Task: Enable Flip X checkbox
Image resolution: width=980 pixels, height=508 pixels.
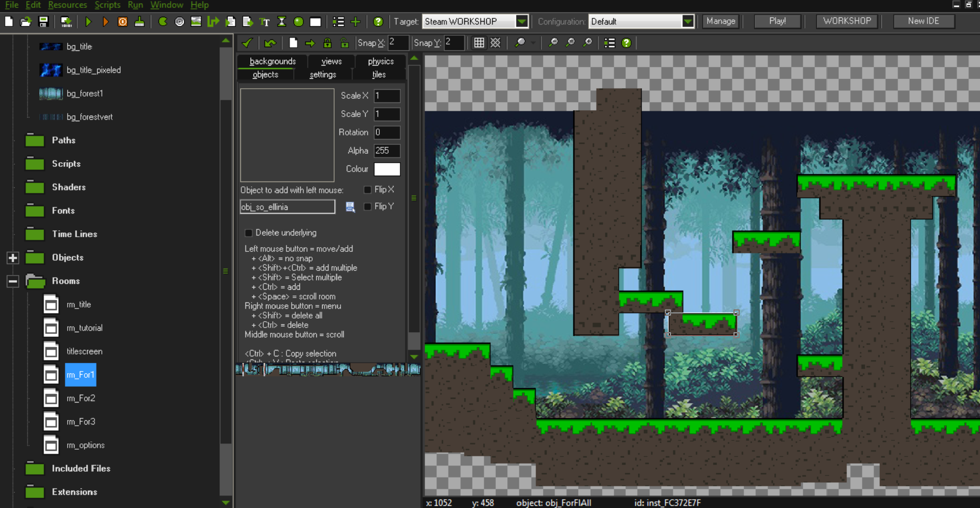Action: (368, 189)
